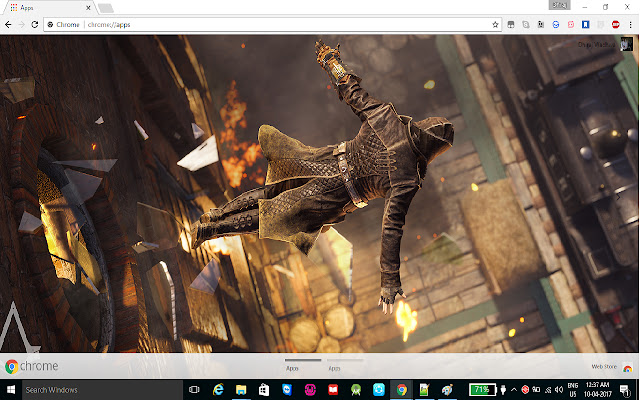Open File Explorer from the taskbar
Screen dimensions: 640x400
point(241,390)
